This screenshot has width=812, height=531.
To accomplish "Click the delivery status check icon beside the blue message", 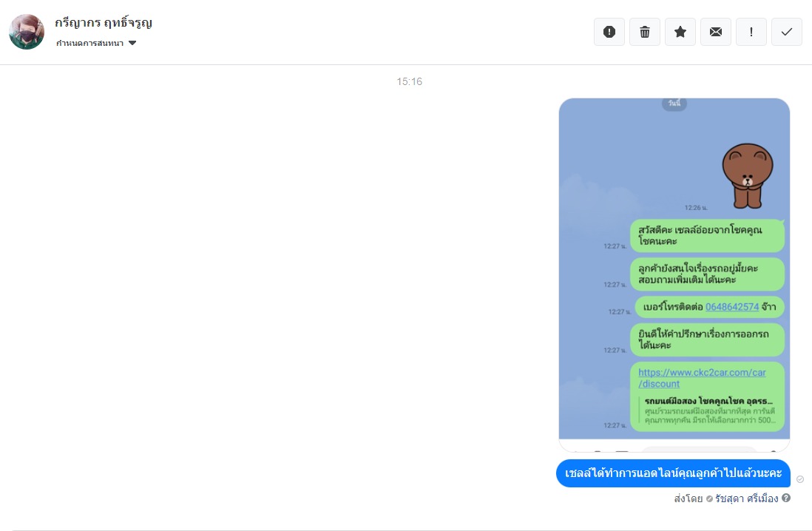I will 800,479.
